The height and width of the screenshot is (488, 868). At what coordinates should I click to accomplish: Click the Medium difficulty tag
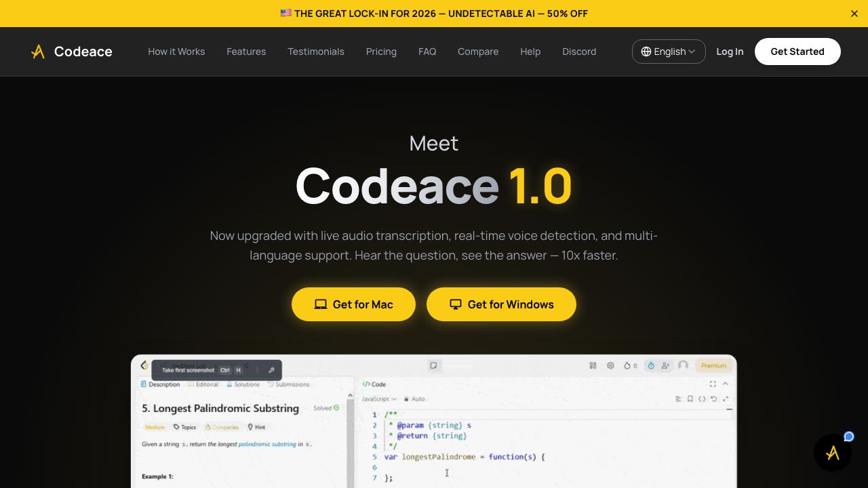pyautogui.click(x=155, y=427)
